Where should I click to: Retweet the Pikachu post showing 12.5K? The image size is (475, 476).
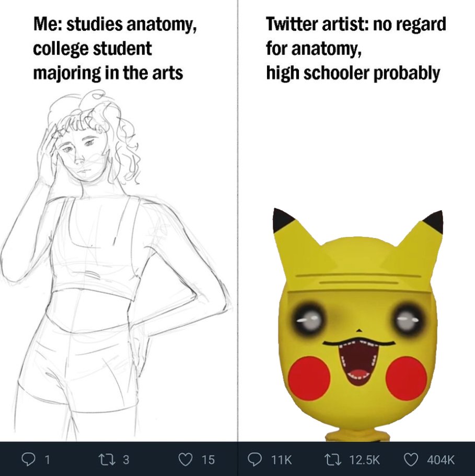click(332, 459)
